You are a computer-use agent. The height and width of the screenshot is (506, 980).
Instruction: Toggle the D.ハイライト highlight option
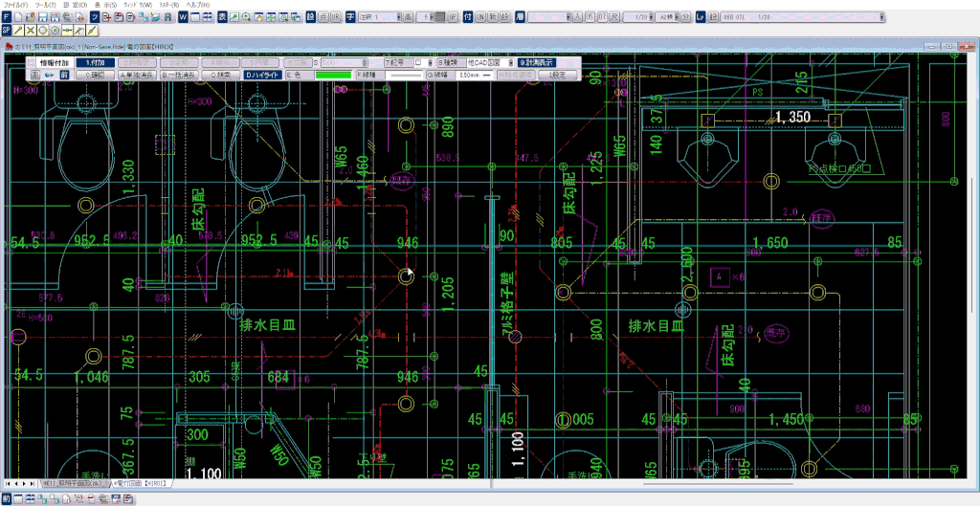point(264,75)
